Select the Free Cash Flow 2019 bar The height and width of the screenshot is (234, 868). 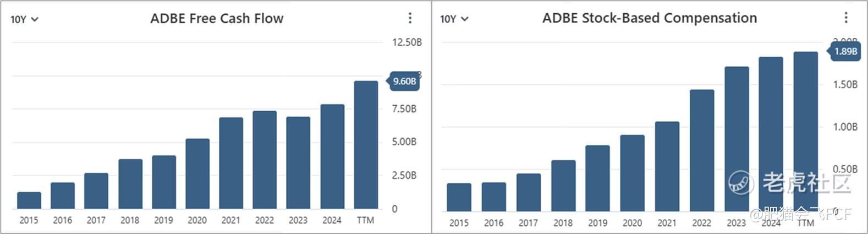click(x=164, y=182)
